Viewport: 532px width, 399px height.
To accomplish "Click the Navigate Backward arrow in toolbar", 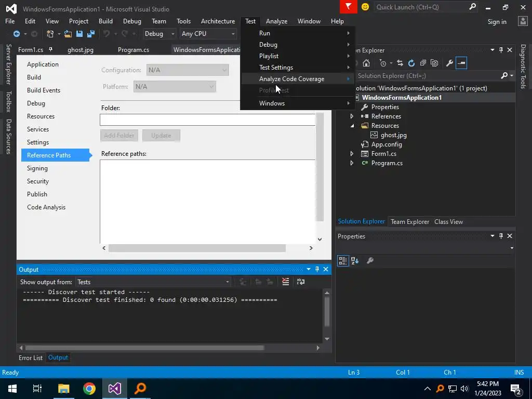I will [16, 34].
